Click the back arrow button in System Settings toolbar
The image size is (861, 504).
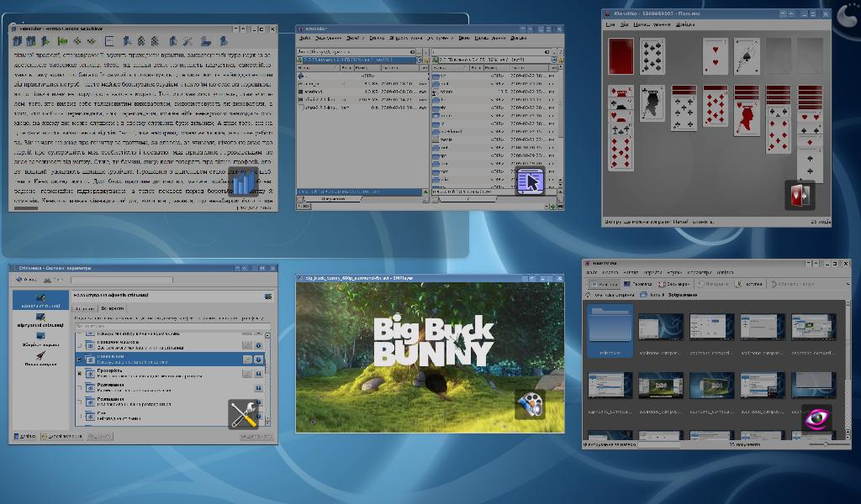pos(26,280)
